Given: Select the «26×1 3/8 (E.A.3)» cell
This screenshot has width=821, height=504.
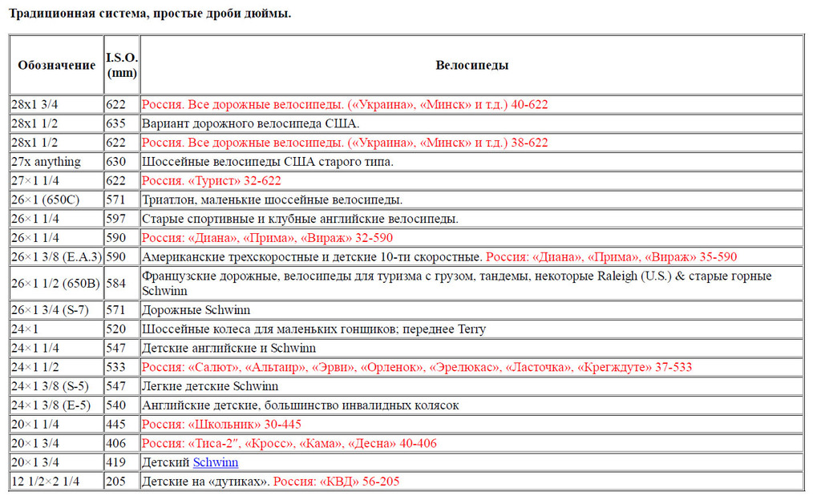Looking at the screenshot, I should tap(56, 257).
